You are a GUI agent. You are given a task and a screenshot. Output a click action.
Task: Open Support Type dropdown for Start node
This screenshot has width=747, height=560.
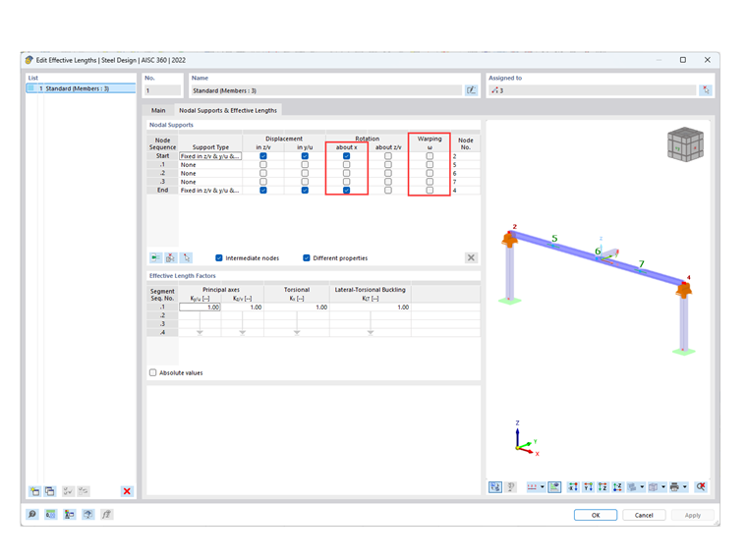coord(210,155)
